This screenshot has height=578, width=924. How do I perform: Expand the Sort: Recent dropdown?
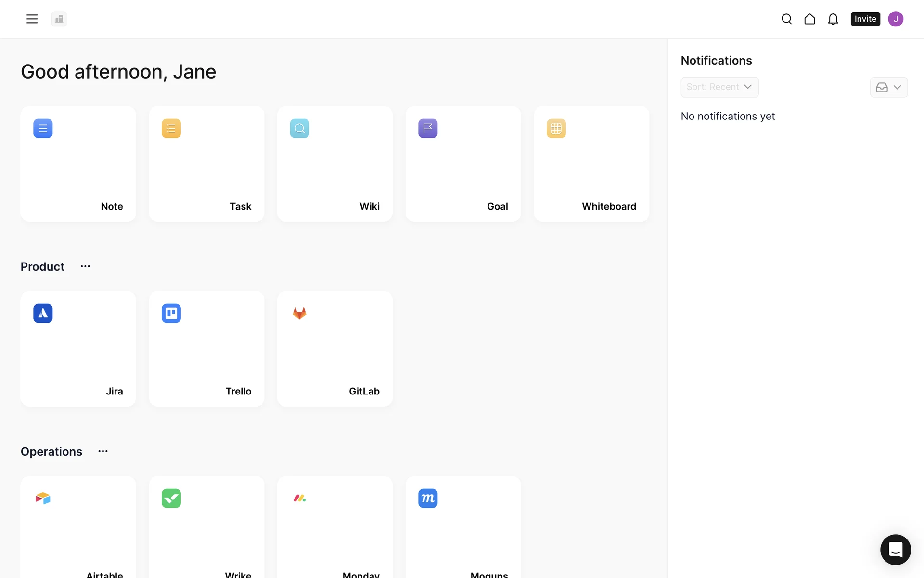tap(719, 87)
